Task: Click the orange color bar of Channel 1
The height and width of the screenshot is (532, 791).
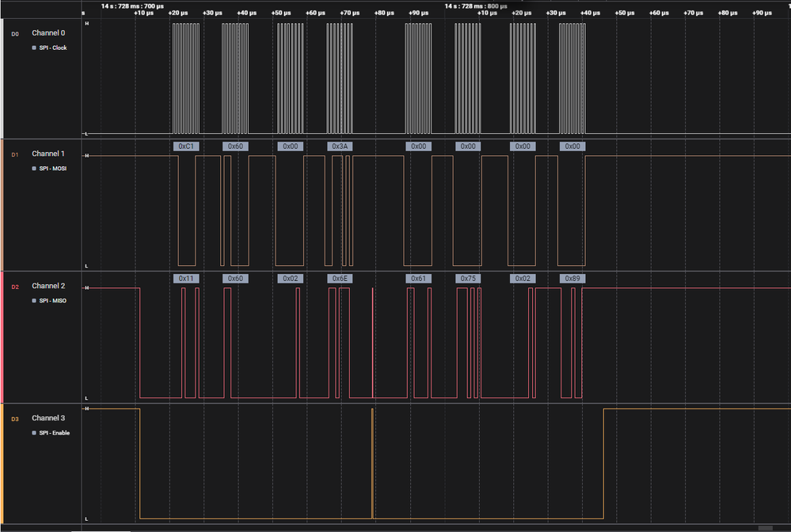Action: (x=2, y=205)
